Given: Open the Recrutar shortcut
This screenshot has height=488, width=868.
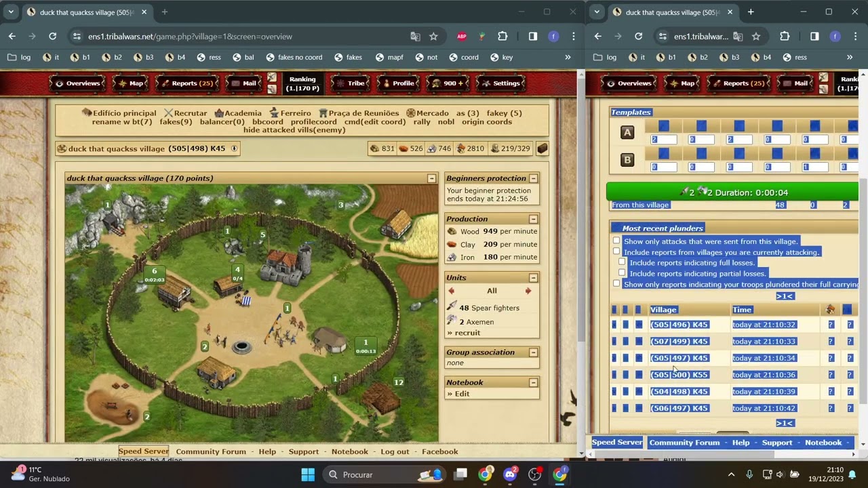Looking at the screenshot, I should click(185, 113).
